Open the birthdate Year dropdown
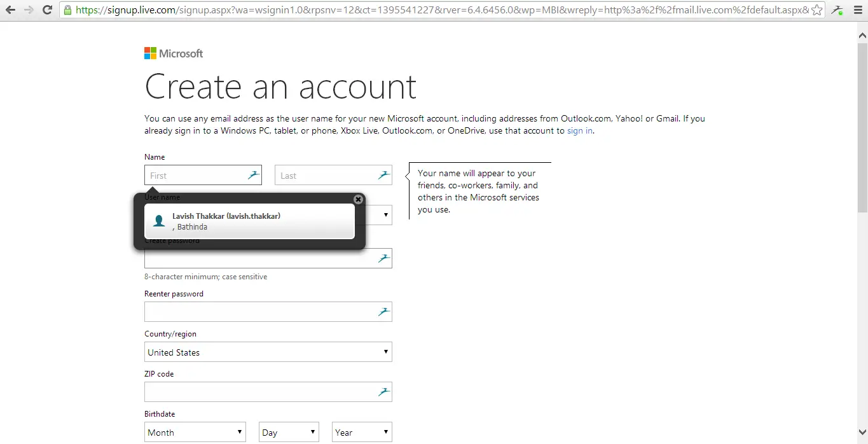 pos(362,432)
